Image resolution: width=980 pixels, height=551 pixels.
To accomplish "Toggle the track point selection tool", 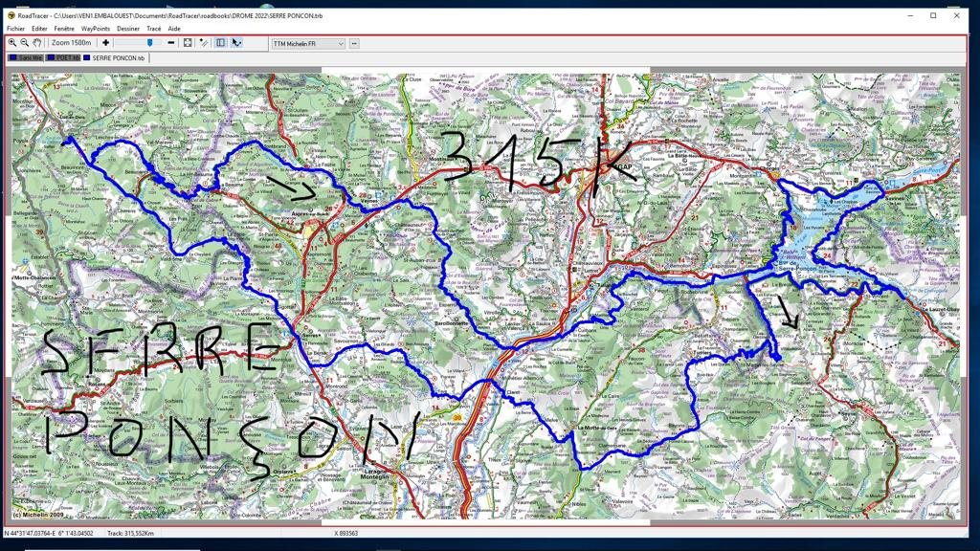I will coord(236,42).
